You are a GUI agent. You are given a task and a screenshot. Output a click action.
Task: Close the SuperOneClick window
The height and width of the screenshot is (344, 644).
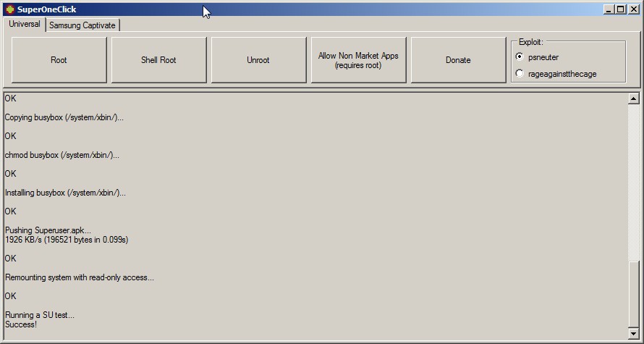tap(633, 9)
